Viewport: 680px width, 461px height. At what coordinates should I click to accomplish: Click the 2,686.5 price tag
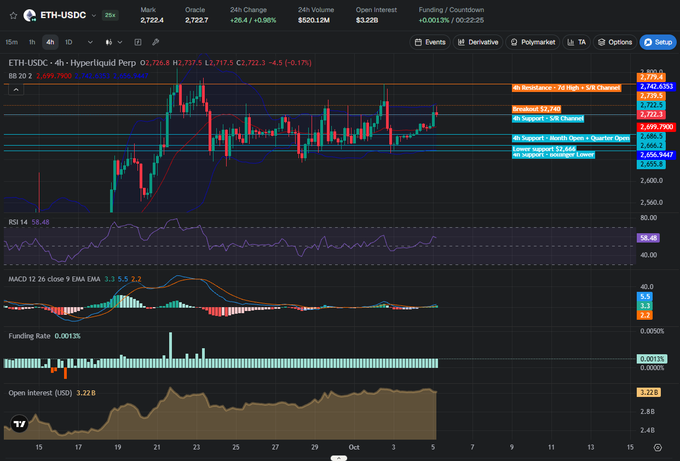click(x=651, y=136)
